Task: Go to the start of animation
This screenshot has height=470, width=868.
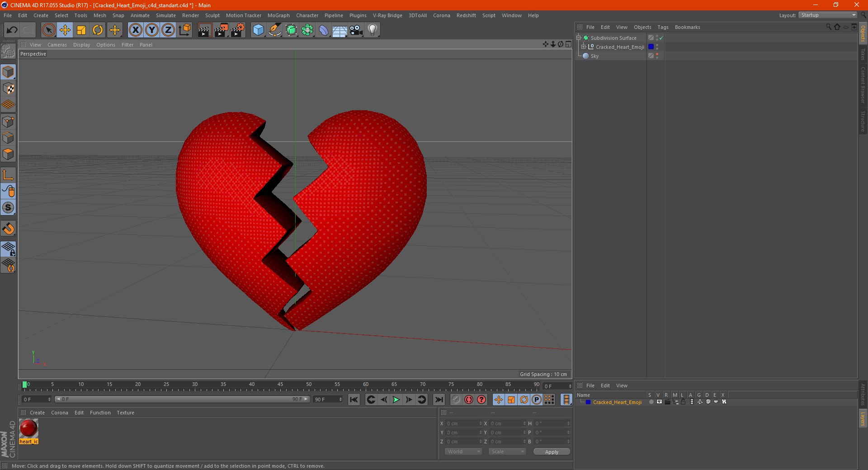Action: tap(354, 399)
